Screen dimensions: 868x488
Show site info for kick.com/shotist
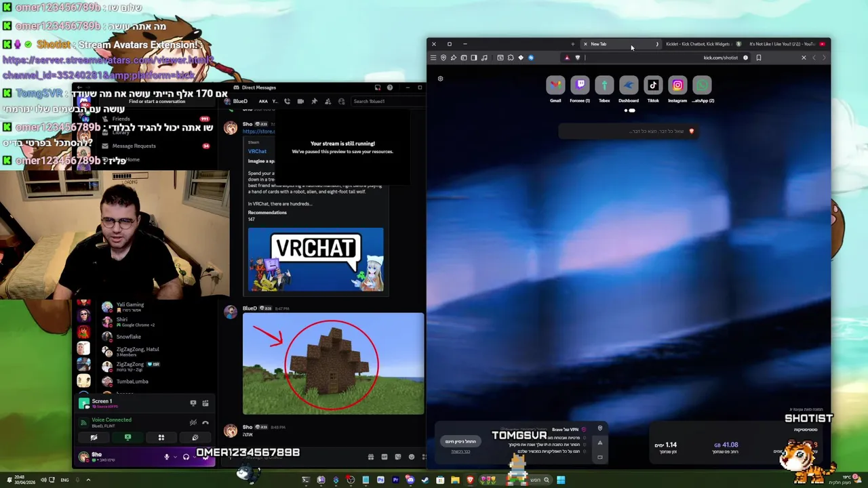point(745,58)
